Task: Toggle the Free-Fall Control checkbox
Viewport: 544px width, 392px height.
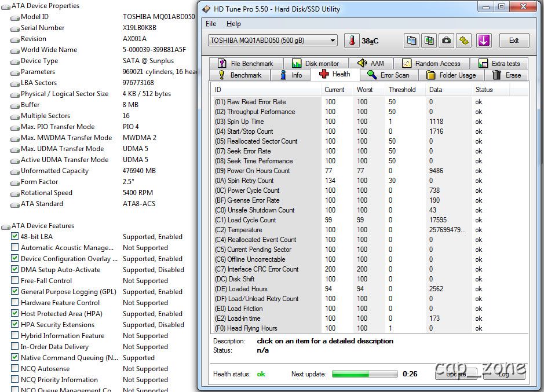Action: pyautogui.click(x=14, y=280)
